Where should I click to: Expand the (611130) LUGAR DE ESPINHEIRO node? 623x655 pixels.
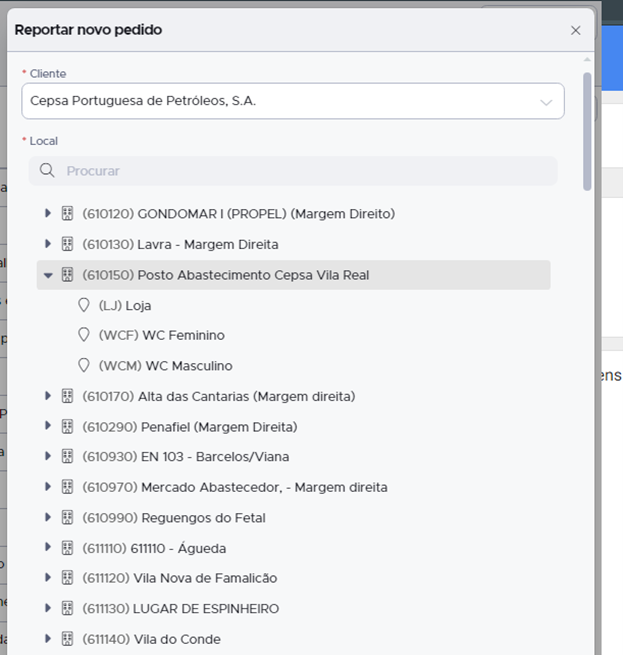48,608
